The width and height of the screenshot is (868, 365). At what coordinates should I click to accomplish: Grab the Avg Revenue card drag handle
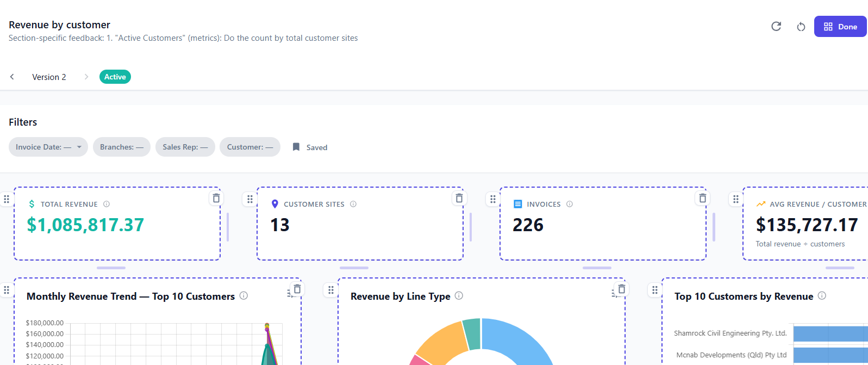[x=736, y=199]
